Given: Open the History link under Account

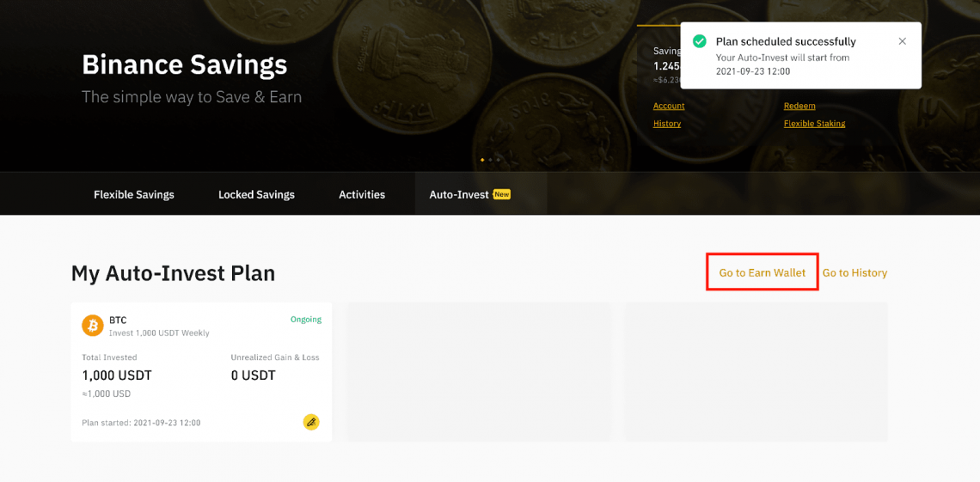Looking at the screenshot, I should coord(667,124).
